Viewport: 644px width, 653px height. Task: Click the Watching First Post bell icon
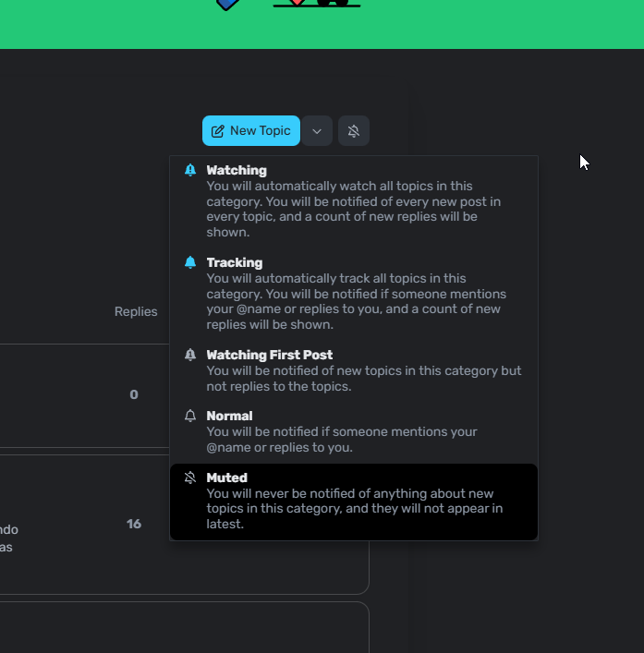[190, 355]
